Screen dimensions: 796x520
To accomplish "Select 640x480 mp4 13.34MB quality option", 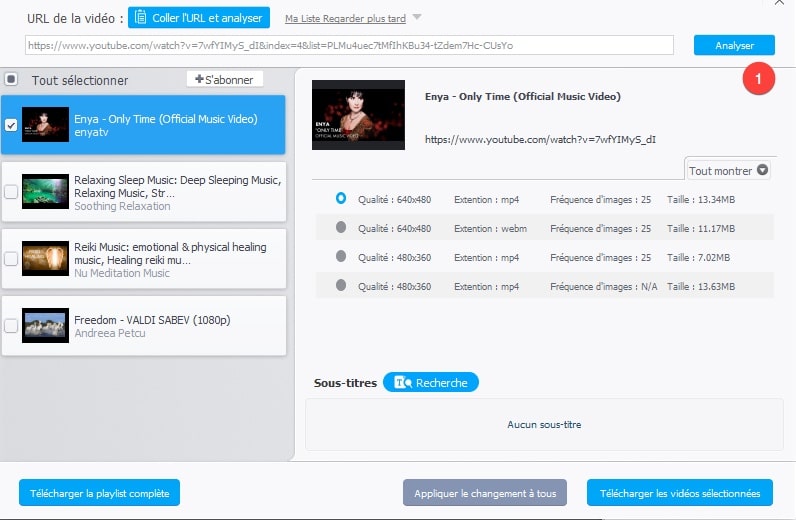I will 341,198.
